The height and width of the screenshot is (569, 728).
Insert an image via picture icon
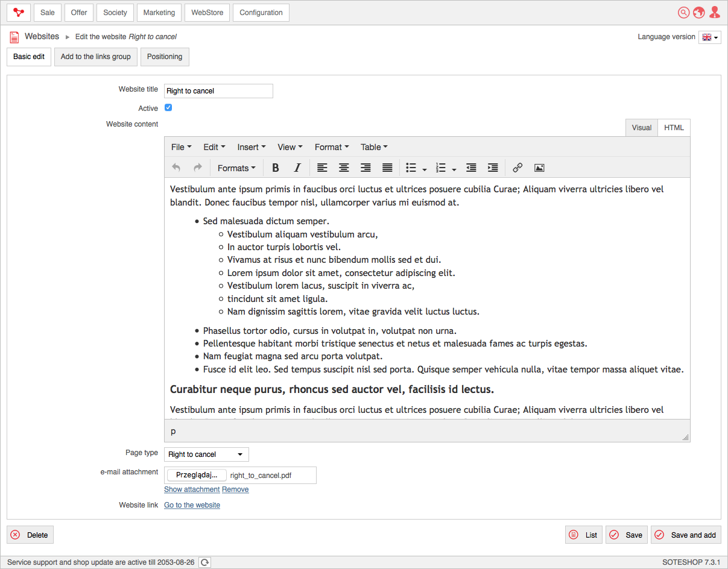tap(539, 168)
